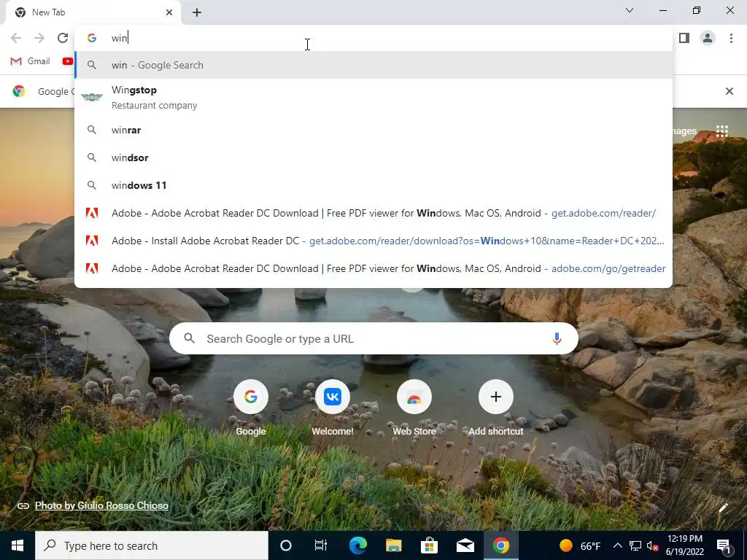Focus the 'Search Google or type a URL' box
The width and height of the screenshot is (747, 560).
point(373,338)
